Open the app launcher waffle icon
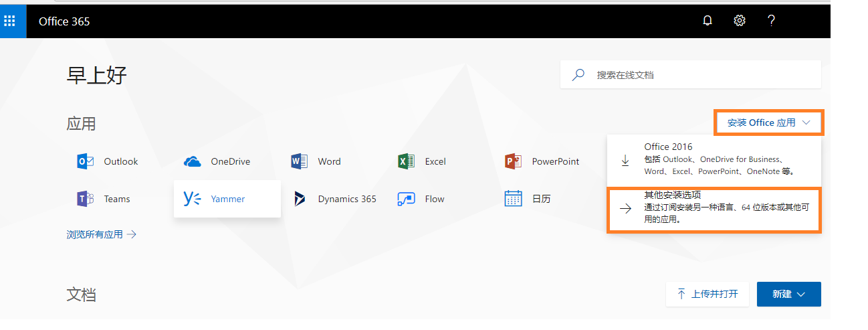Image resolution: width=868 pixels, height=330 pixels. click(9, 21)
